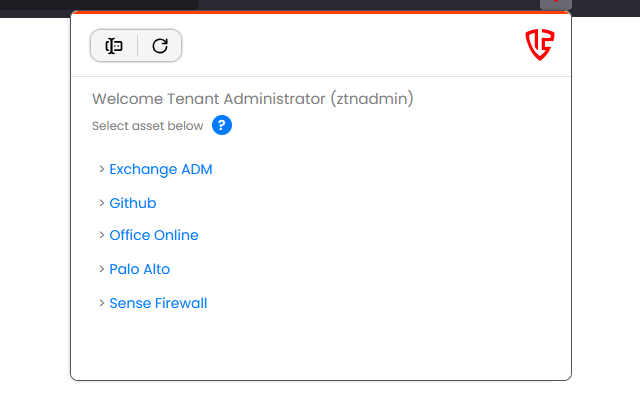Click the orange accent bar atop the popup

coord(320,12)
